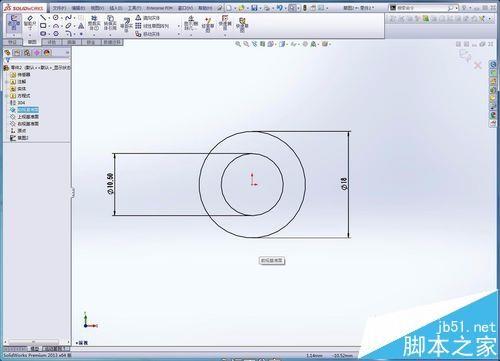
Task: Exit sketch via the confirmation corner icon
Action: tap(464, 55)
